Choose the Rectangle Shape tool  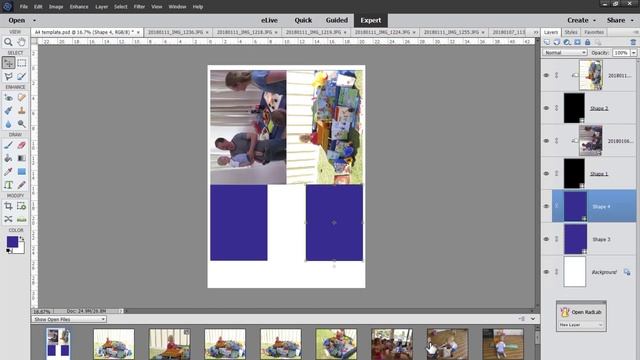pos(22,171)
